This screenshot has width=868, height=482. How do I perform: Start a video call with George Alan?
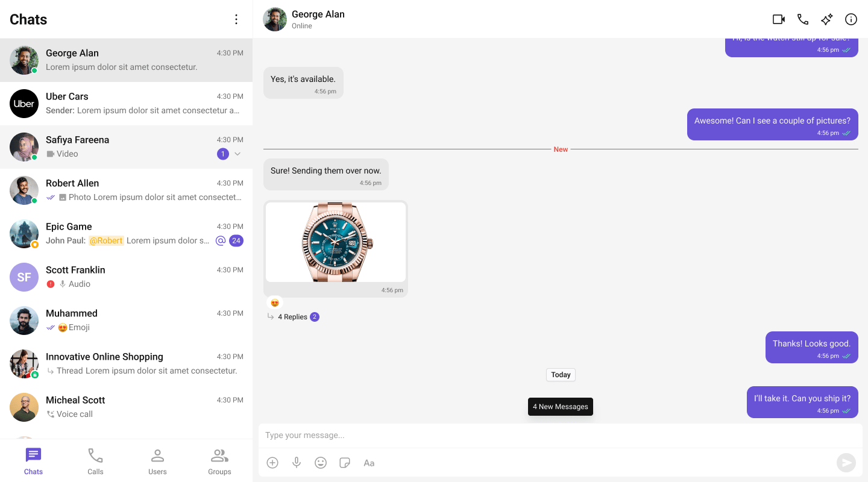point(779,19)
